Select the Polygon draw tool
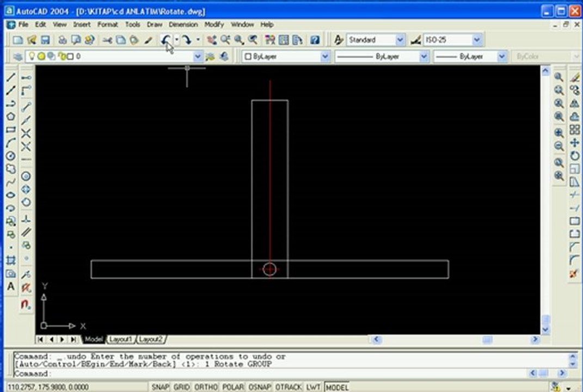This screenshot has width=583, height=392. tap(11, 117)
